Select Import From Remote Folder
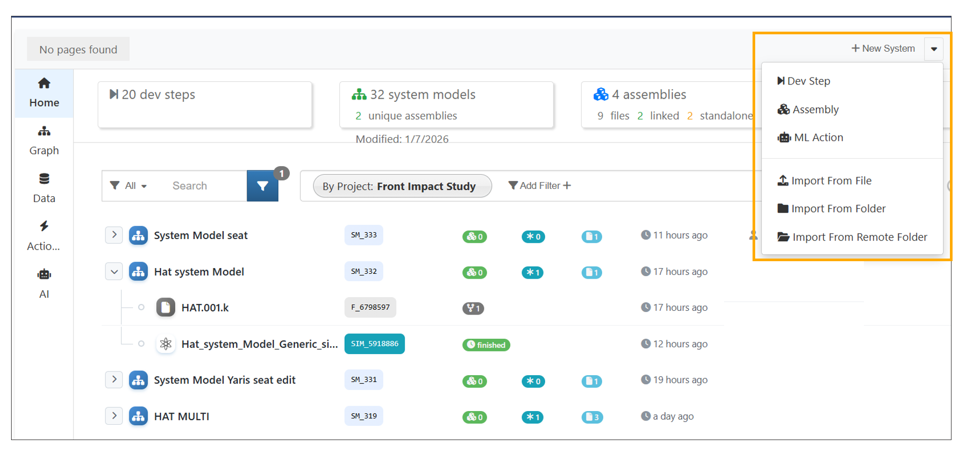980x458 pixels. pyautogui.click(x=859, y=237)
